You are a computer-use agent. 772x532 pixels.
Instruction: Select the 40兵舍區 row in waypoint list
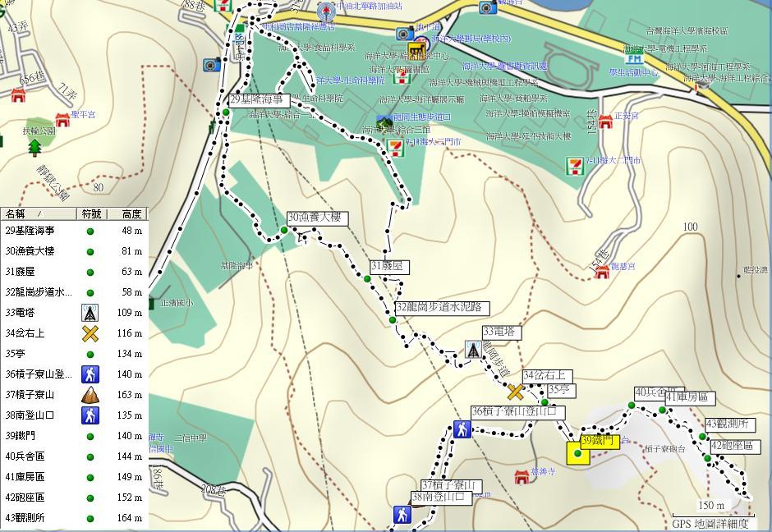pos(74,456)
